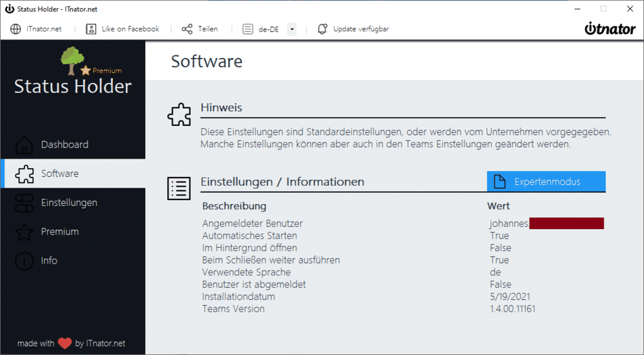Viewport: 644px width, 355px height.
Task: Select the Software menu entry
Action: pyautogui.click(x=73, y=173)
